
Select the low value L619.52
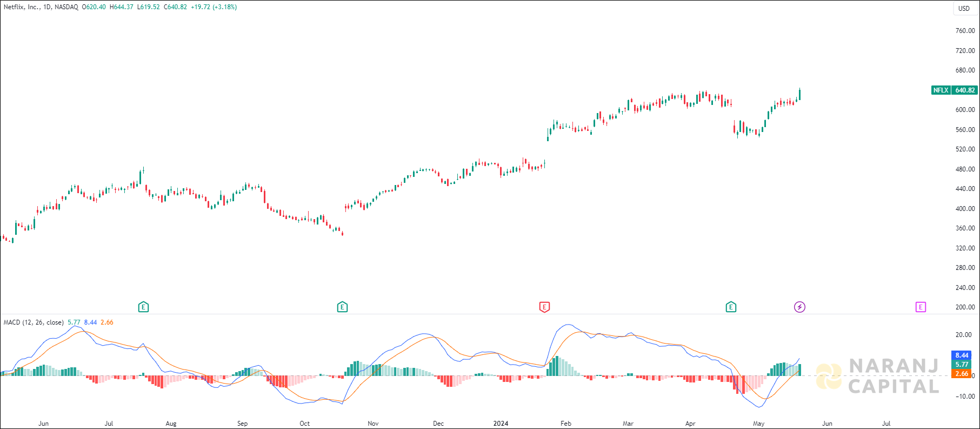148,7
